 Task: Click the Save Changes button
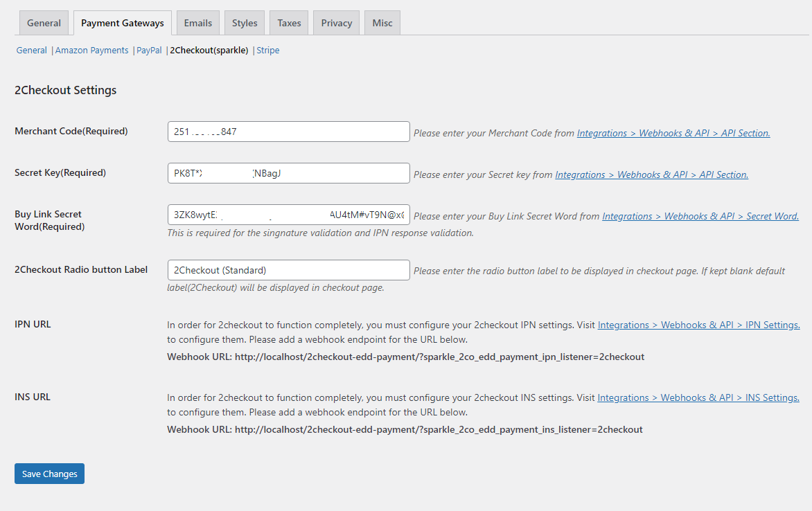tap(49, 474)
